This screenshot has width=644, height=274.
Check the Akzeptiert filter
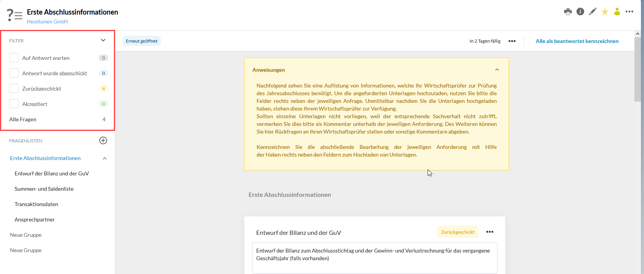(x=14, y=104)
